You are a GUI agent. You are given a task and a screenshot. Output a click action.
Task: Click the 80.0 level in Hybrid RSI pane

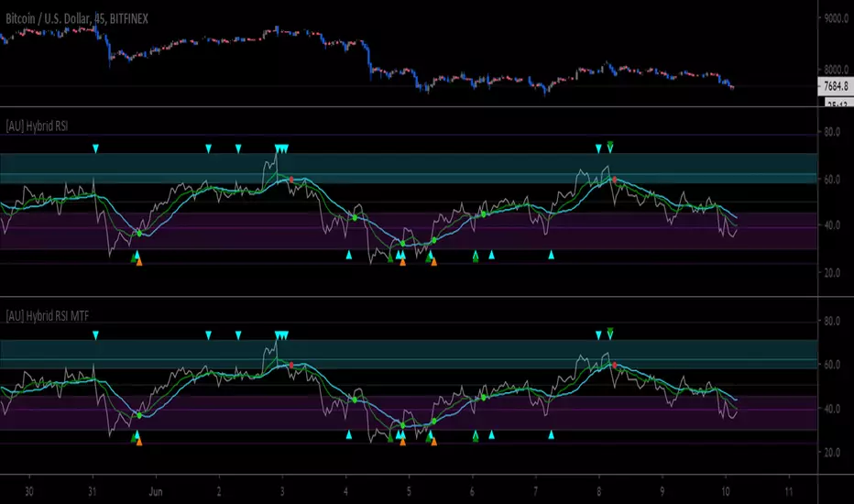[x=833, y=132]
